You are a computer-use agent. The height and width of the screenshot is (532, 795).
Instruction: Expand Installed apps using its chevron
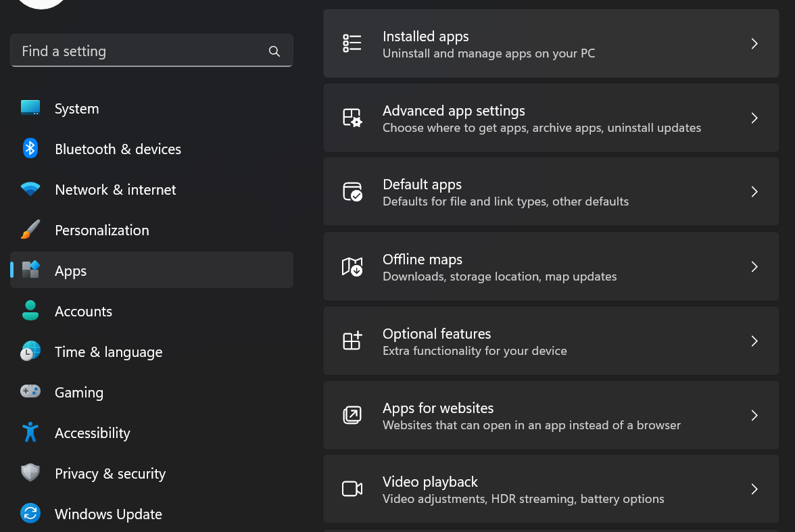tap(754, 44)
